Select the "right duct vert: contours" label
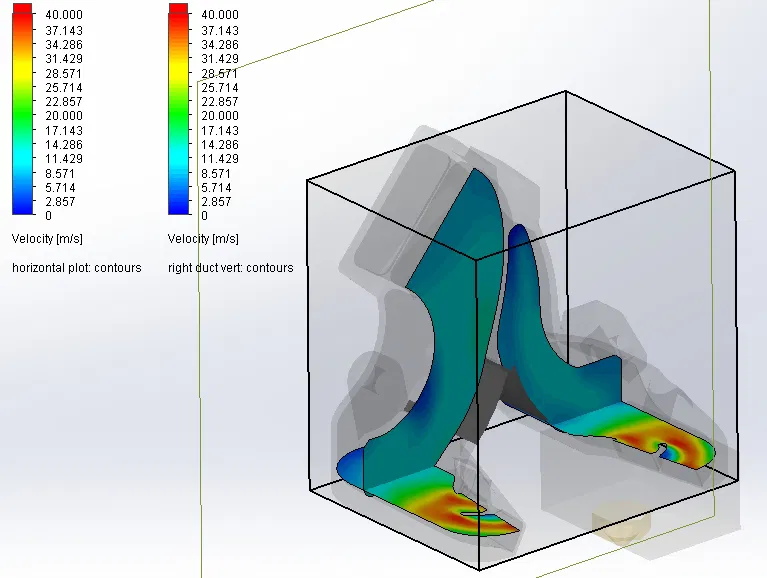The height and width of the screenshot is (578, 767). click(x=230, y=268)
